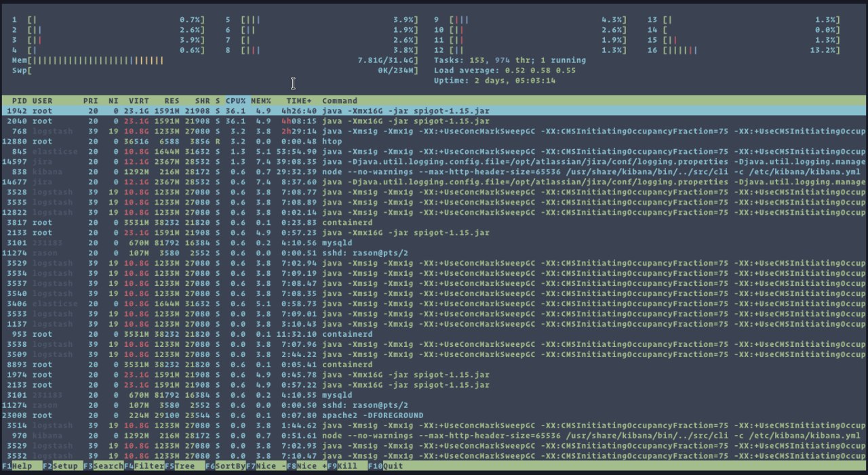The width and height of the screenshot is (868, 475).
Task: Click the CPU 9 meter at 4.3%
Action: pyautogui.click(x=530, y=20)
